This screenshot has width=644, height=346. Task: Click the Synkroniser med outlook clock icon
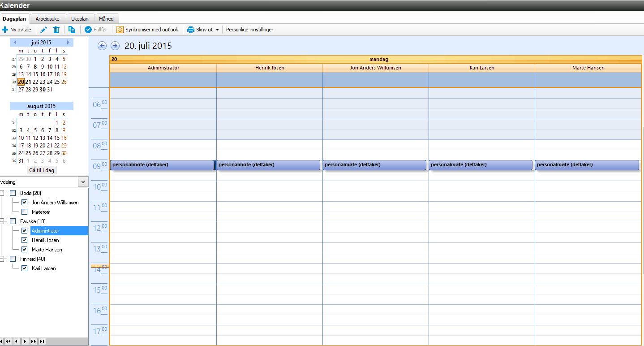(120, 30)
